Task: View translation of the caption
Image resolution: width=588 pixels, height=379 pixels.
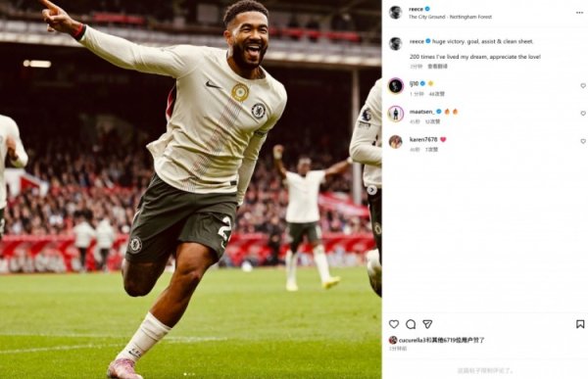Action: [437, 67]
